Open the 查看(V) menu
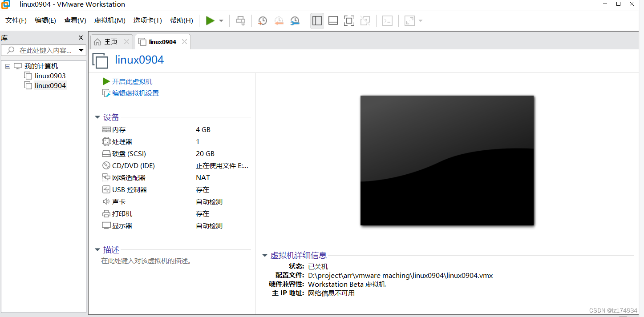Viewport: 644px width, 317px height. [x=75, y=20]
